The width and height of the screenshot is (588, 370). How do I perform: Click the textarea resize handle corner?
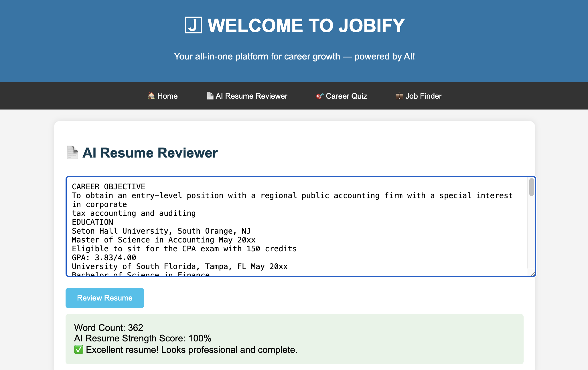tap(533, 274)
